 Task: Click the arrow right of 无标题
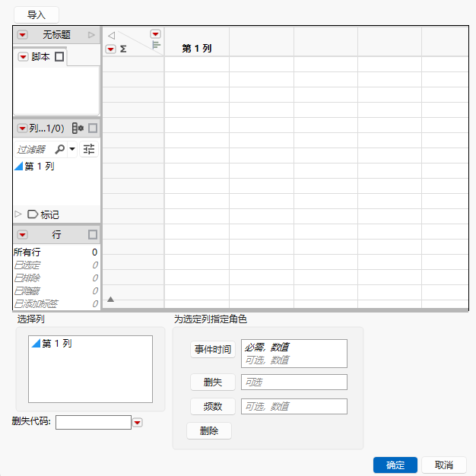coord(91,35)
